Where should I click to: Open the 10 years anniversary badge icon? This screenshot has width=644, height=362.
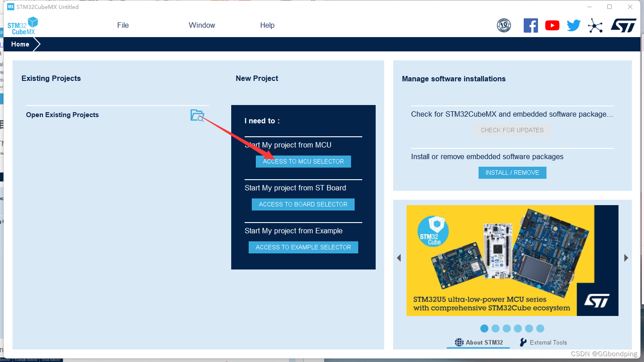point(504,25)
